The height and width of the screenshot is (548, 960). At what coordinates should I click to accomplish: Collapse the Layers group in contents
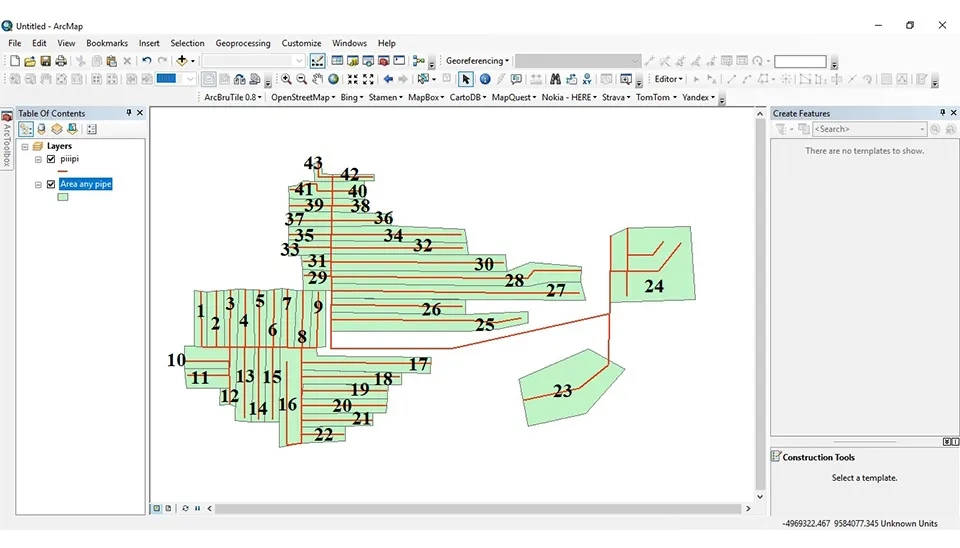[24, 146]
